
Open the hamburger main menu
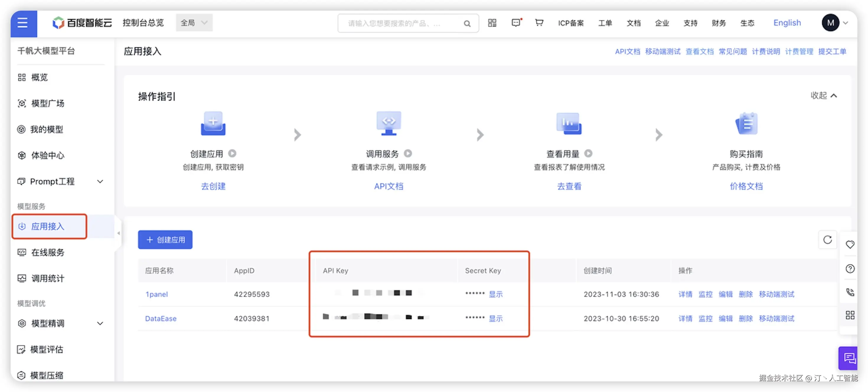click(23, 23)
